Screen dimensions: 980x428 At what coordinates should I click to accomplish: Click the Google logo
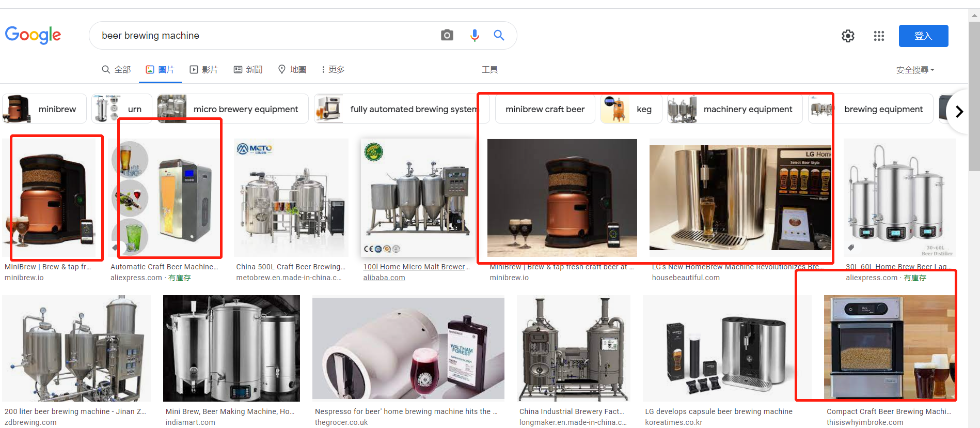click(x=33, y=35)
